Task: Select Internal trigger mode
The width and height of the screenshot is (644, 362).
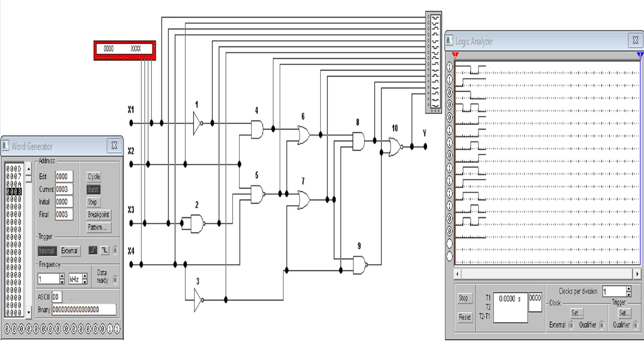Action: pos(47,251)
